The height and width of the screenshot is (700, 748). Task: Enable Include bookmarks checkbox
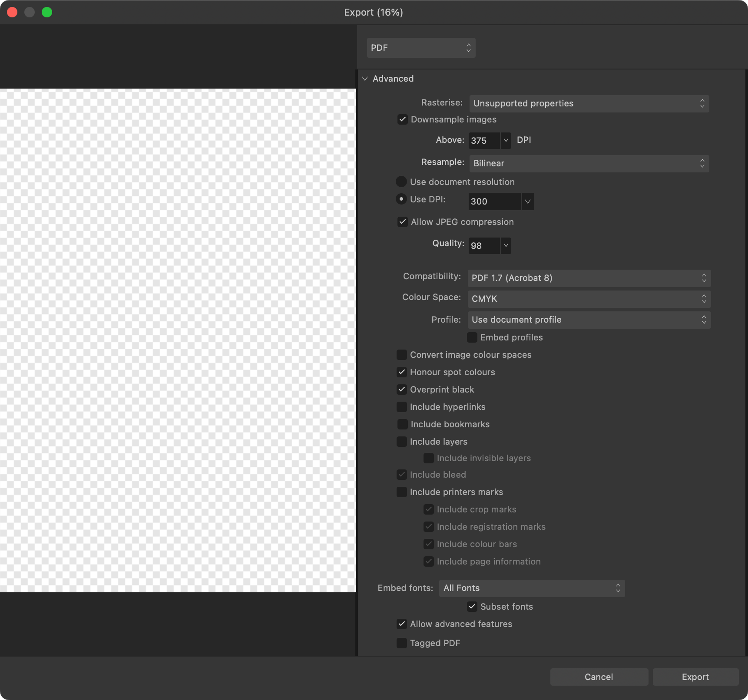click(403, 424)
